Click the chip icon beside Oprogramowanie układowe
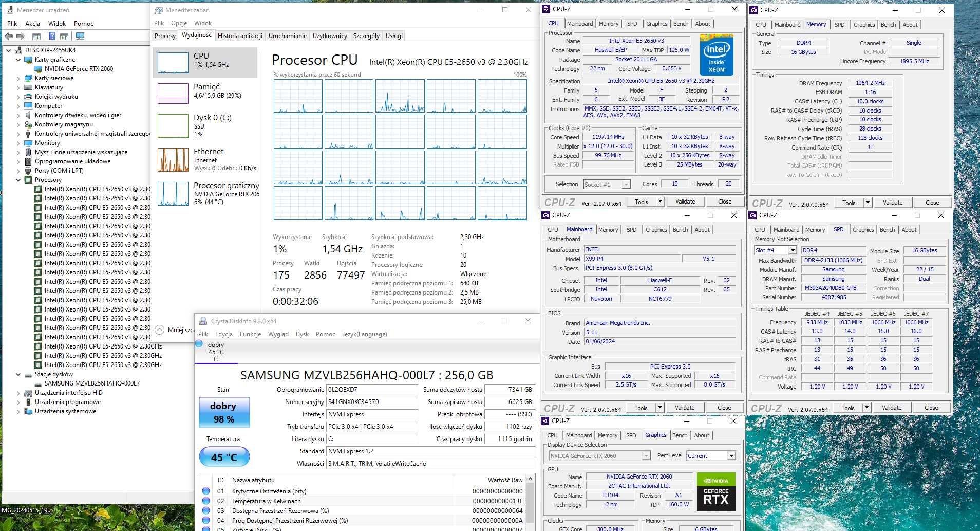The image size is (980, 531). [29, 161]
